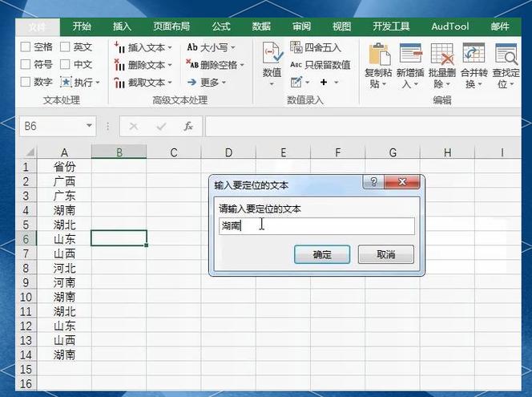Click the insert function fx icon
This screenshot has width=532, height=397.
[x=188, y=127]
